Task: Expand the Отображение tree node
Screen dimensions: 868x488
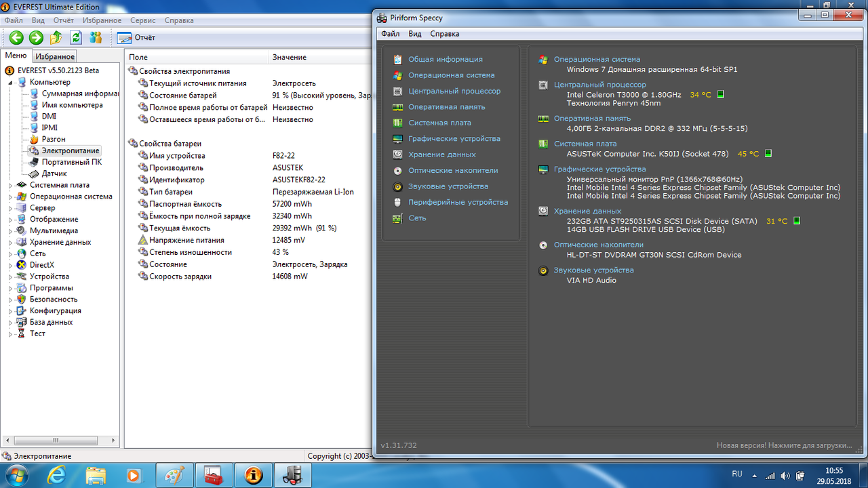Action: tap(11, 220)
